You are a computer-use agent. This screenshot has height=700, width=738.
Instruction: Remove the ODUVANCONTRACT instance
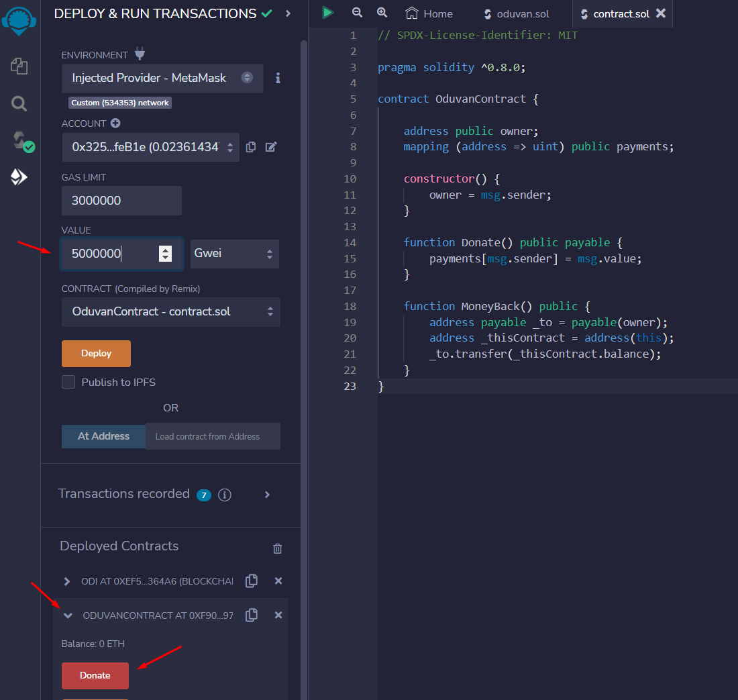(278, 615)
